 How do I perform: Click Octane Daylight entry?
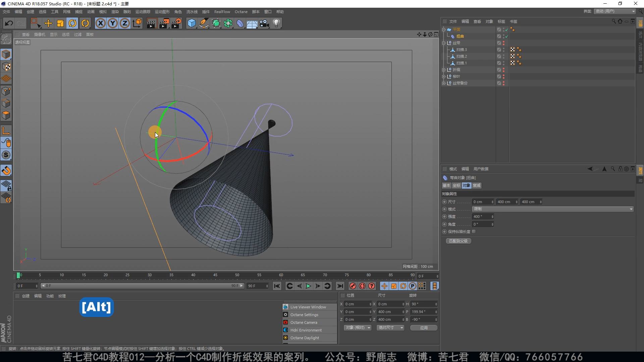coord(305,338)
